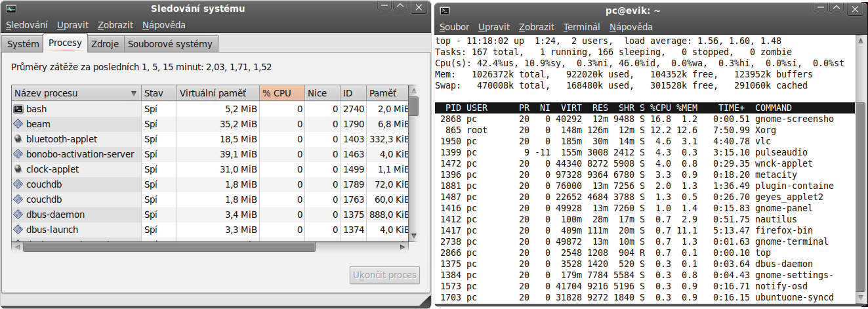The image size is (868, 309).
Task: Click the load average line in top
Action: (608, 41)
